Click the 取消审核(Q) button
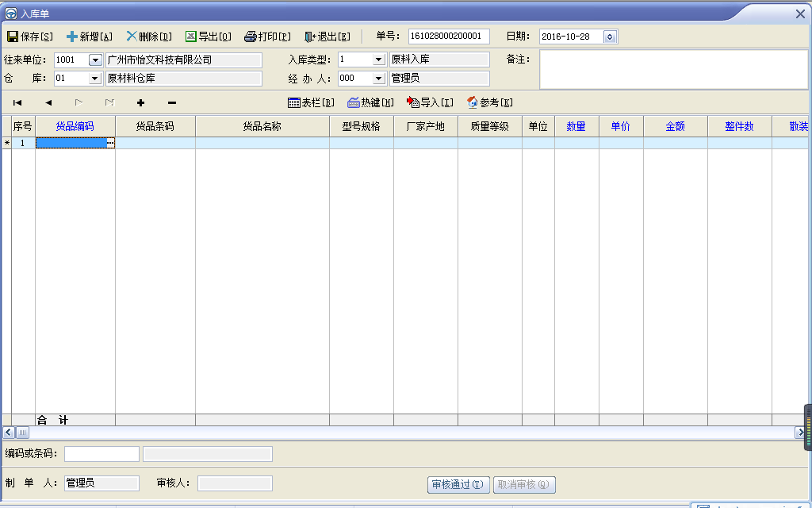This screenshot has height=508, width=812. click(524, 485)
